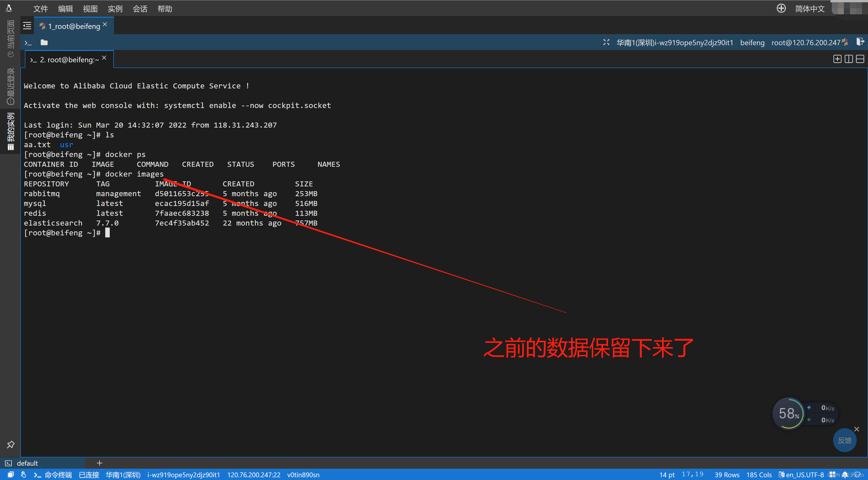Viewport: 868px width, 480px height.
Task: Close the 2. root@beifeng:~ terminal tab
Action: [x=104, y=58]
